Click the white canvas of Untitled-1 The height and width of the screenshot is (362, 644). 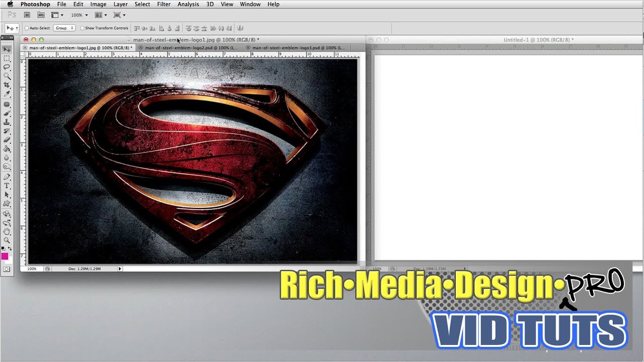click(508, 157)
